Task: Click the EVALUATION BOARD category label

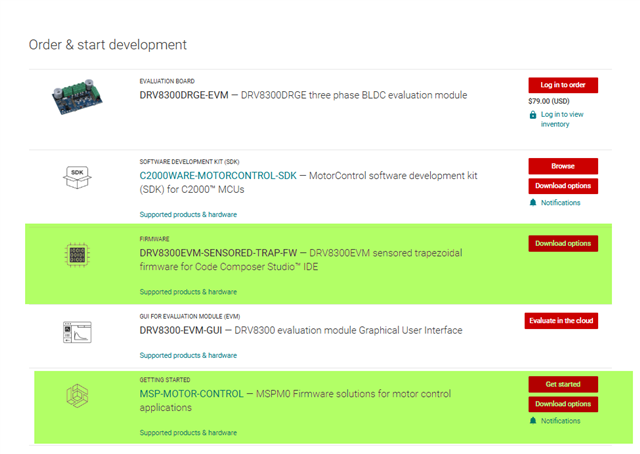Action: click(x=167, y=81)
